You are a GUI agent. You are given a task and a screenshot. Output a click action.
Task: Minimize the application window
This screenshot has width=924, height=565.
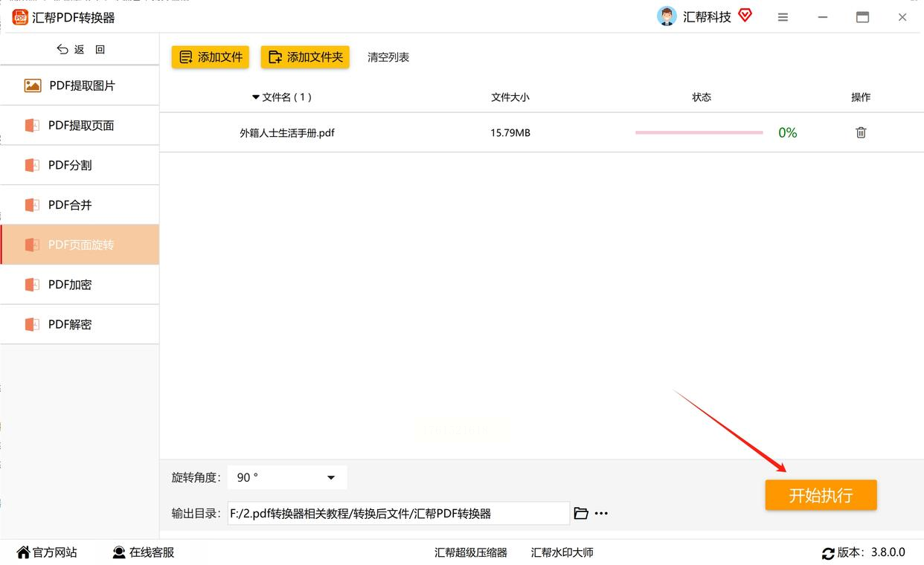coord(823,17)
